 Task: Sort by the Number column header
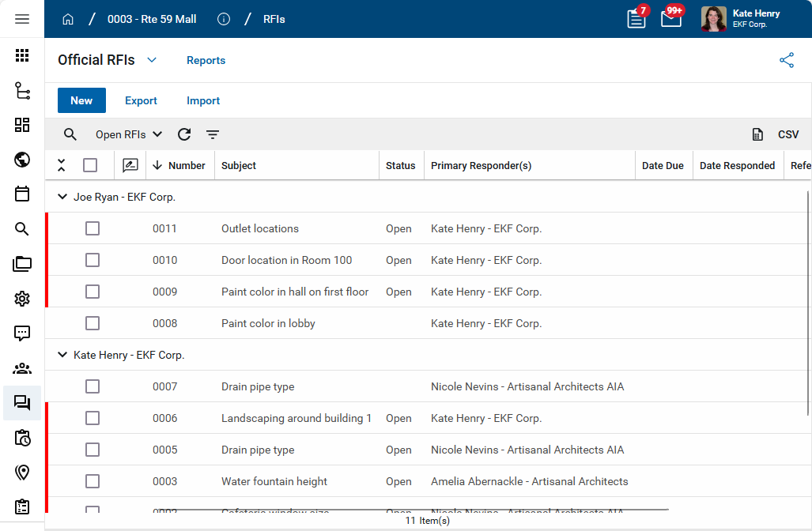pos(187,165)
